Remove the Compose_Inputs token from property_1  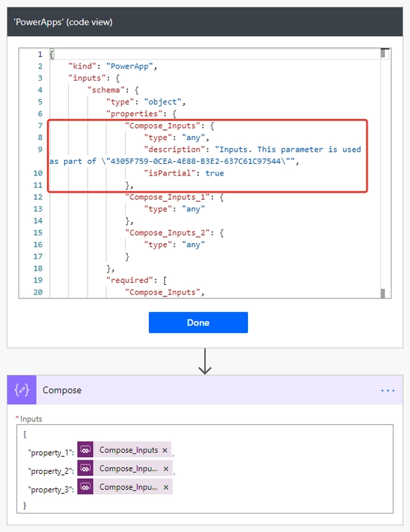pos(165,450)
